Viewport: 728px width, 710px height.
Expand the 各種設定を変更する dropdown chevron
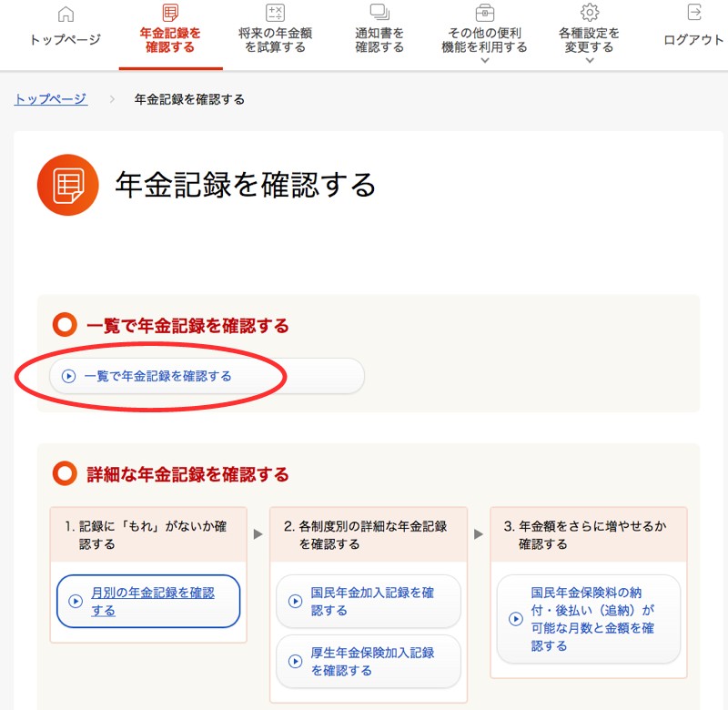(x=590, y=61)
